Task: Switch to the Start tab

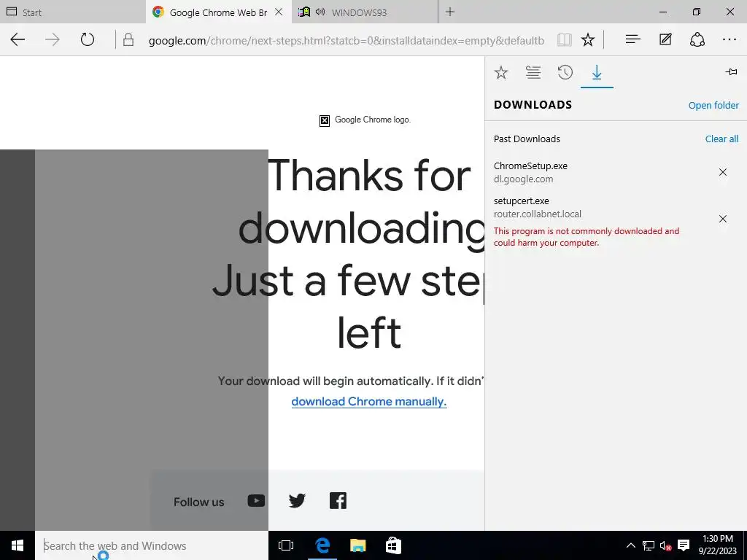Action: point(73,12)
